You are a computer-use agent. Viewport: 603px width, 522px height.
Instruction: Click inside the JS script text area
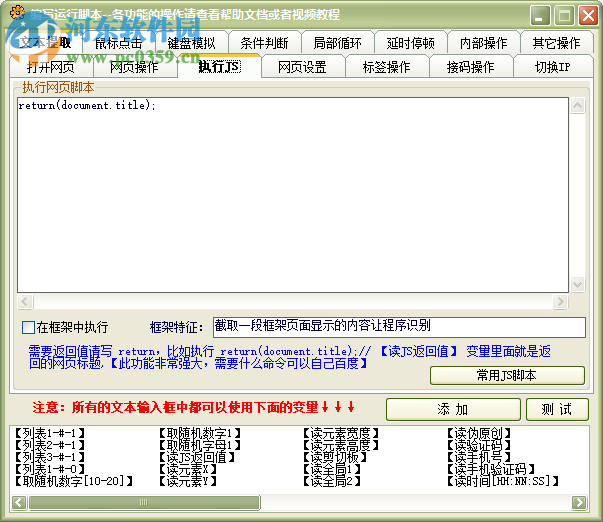pyautogui.click(x=290, y=200)
